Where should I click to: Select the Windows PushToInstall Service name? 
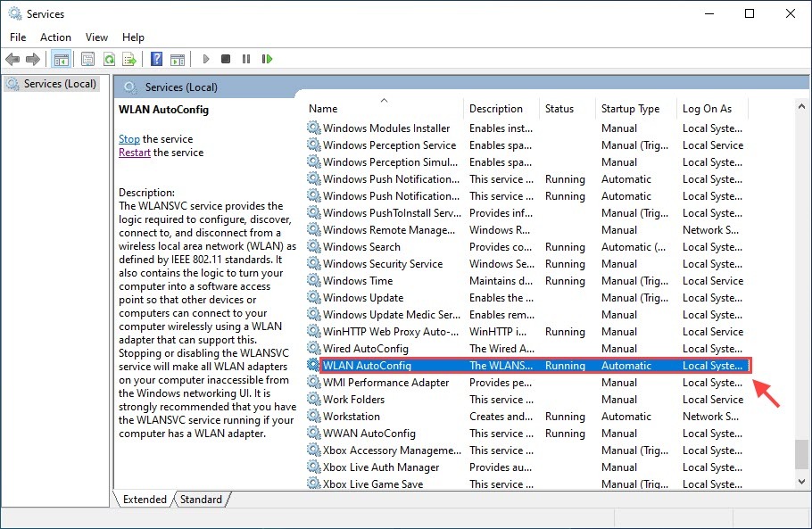pos(392,212)
